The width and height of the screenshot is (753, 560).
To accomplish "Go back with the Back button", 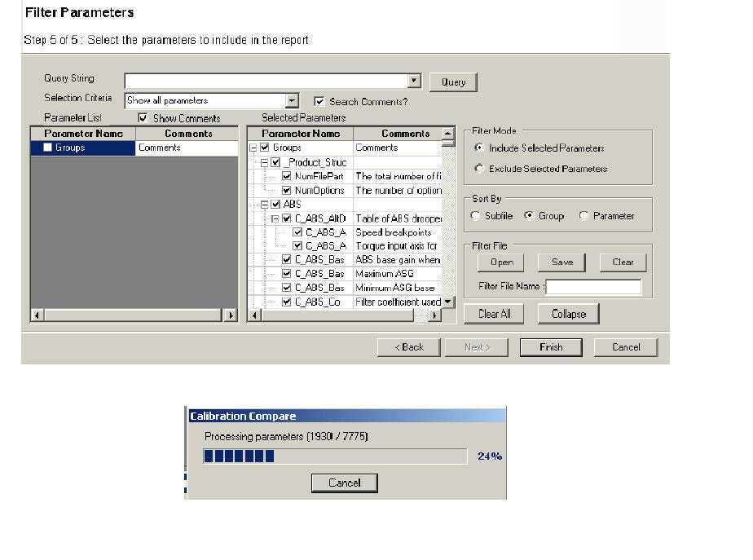I will [x=408, y=347].
